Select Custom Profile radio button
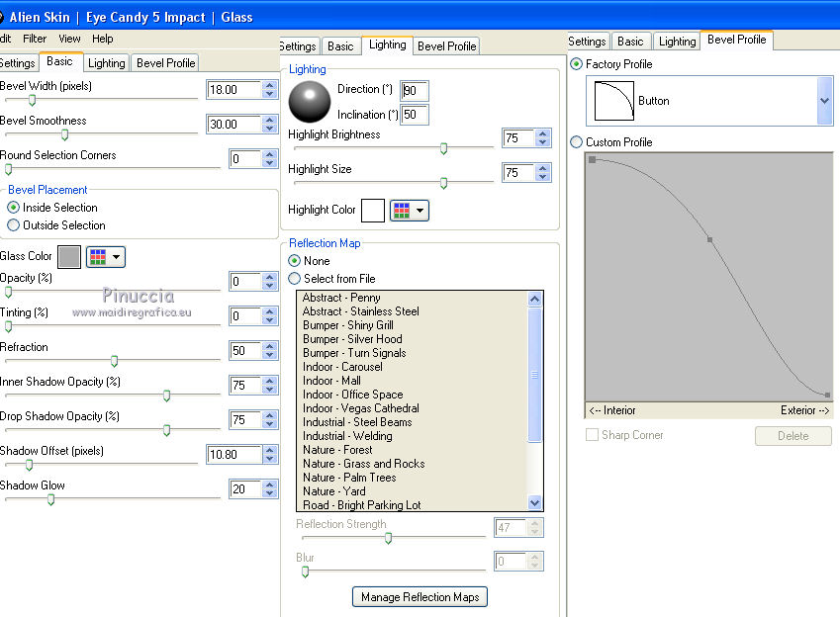This screenshot has height=617, width=840. (577, 142)
